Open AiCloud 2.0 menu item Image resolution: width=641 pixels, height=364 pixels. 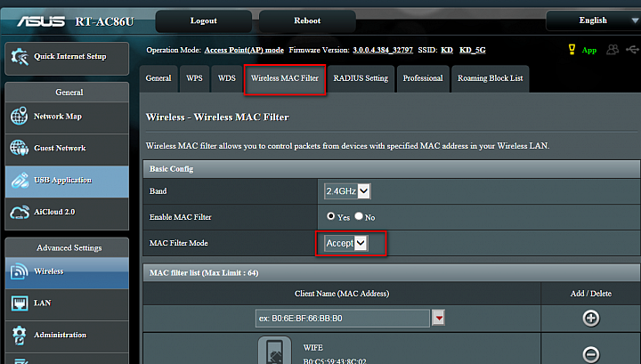point(67,214)
